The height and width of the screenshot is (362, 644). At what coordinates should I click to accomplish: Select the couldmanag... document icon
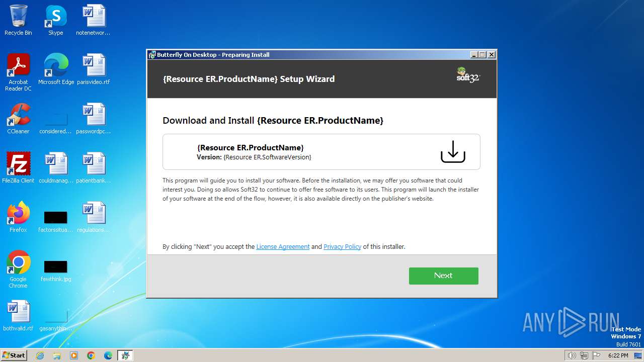click(56, 168)
